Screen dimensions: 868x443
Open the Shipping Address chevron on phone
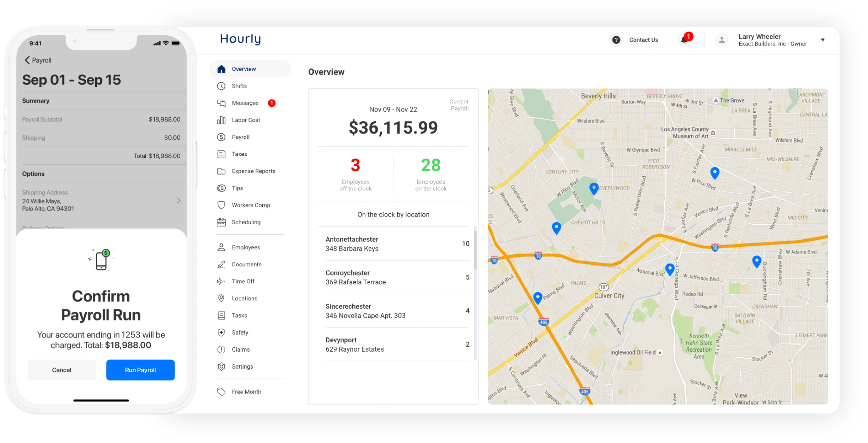(178, 201)
